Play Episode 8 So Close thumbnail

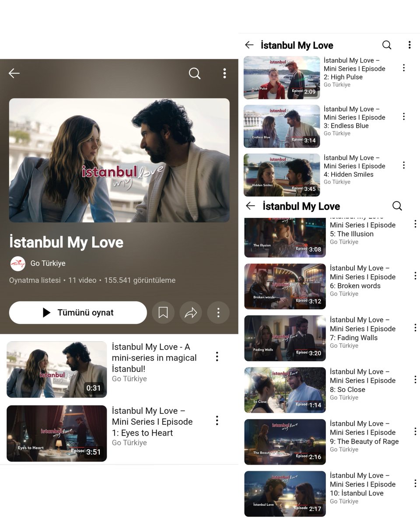point(285,390)
